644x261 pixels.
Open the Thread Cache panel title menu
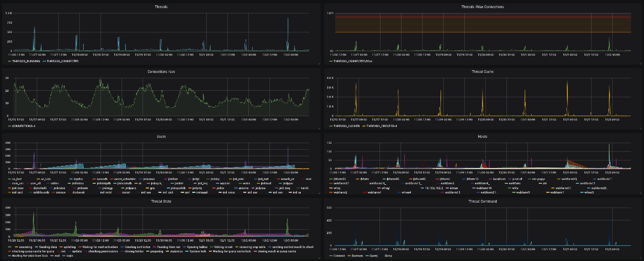tap(483, 71)
